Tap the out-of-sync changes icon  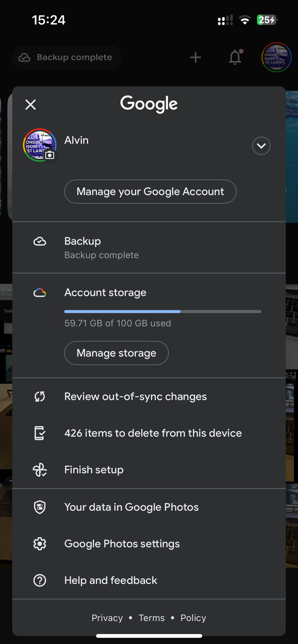pyautogui.click(x=40, y=396)
